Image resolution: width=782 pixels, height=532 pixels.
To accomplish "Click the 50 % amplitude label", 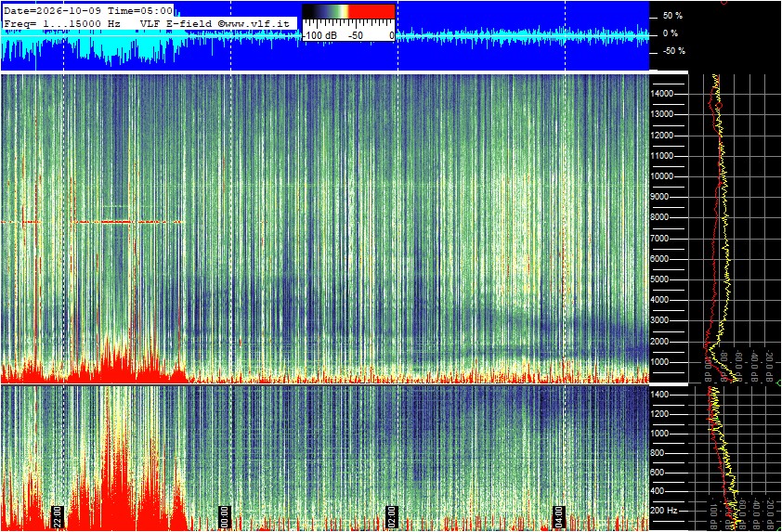I will (673, 16).
